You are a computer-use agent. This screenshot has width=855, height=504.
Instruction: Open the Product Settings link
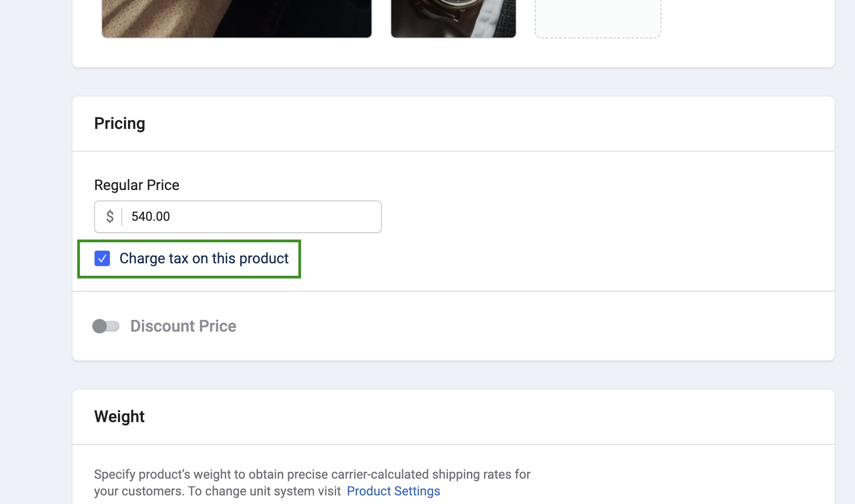pyautogui.click(x=393, y=491)
